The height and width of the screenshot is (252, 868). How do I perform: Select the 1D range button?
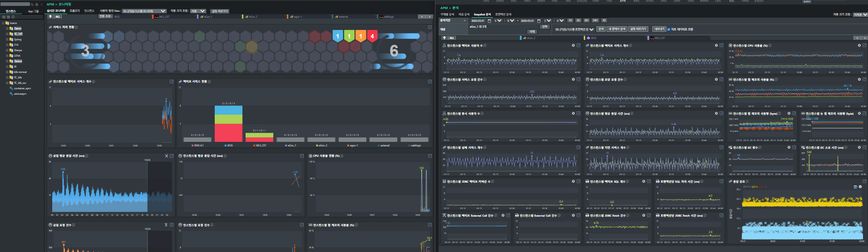coord(604,20)
